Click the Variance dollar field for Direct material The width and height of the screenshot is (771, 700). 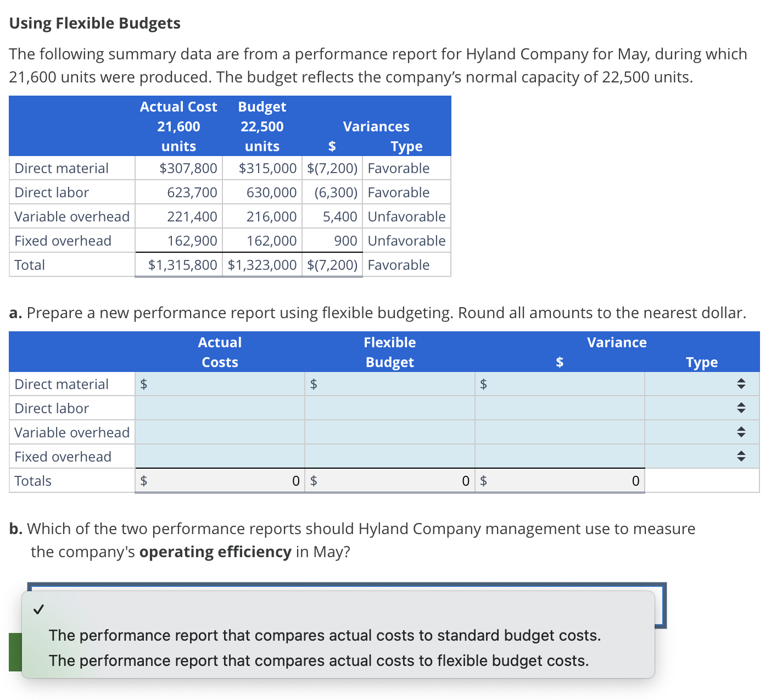click(x=559, y=384)
